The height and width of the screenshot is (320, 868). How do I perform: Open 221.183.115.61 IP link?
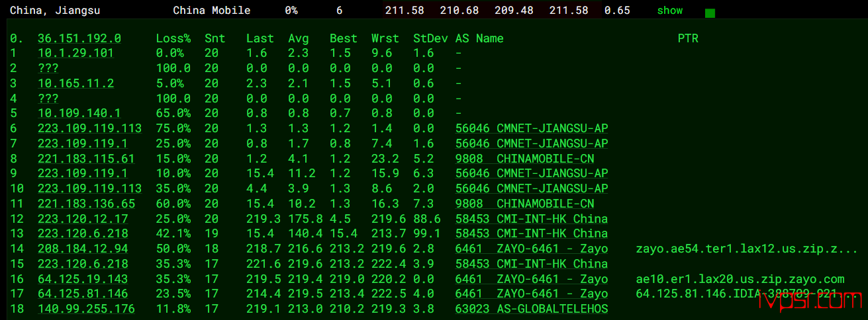pyautogui.click(x=86, y=159)
